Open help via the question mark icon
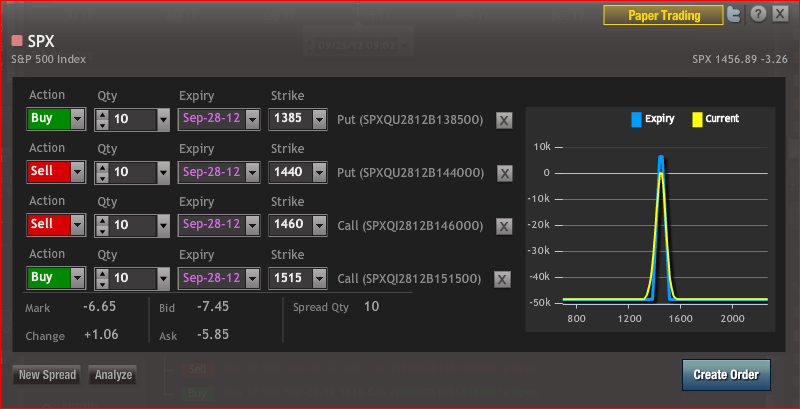This screenshot has width=800, height=409. [x=758, y=15]
